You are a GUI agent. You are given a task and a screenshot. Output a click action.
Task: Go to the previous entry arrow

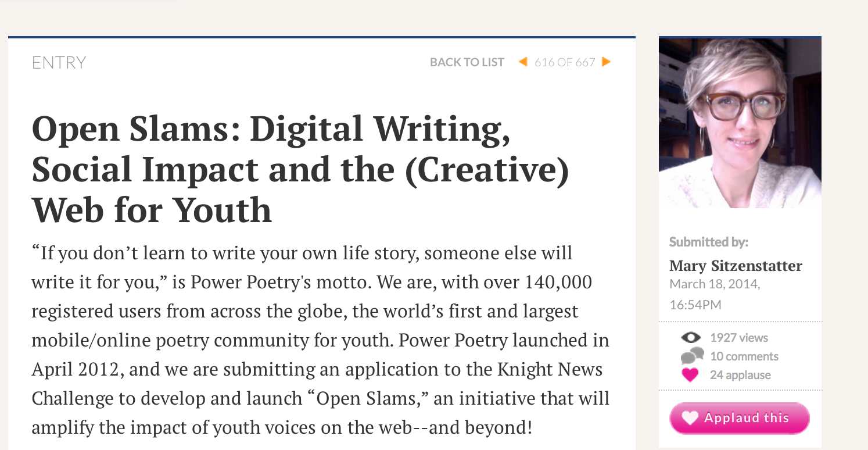pyautogui.click(x=523, y=62)
